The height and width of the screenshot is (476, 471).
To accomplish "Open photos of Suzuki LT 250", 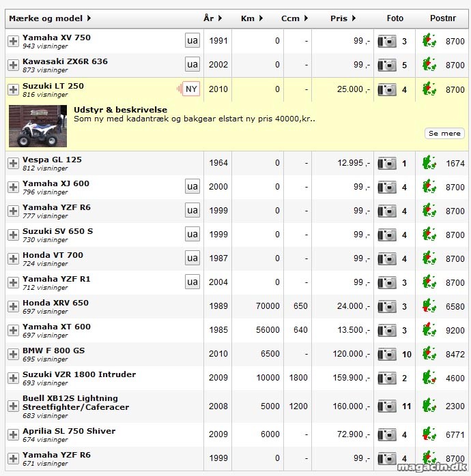I will click(x=387, y=90).
